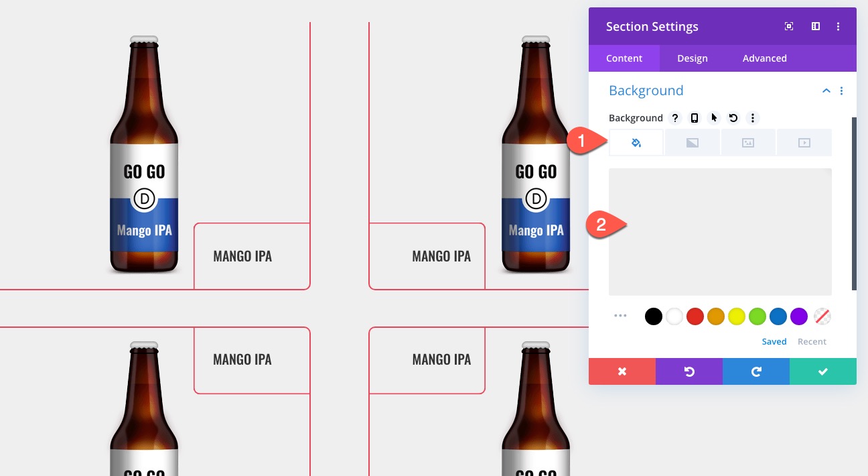Switch to the background gradient tab

[x=693, y=143]
